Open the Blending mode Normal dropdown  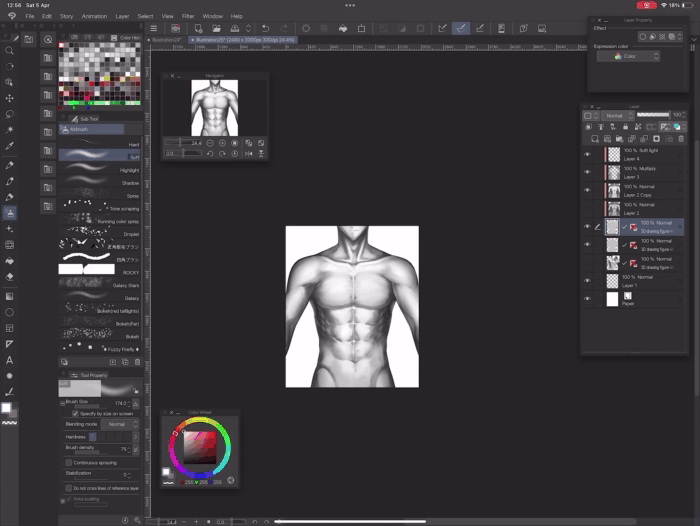coord(119,424)
